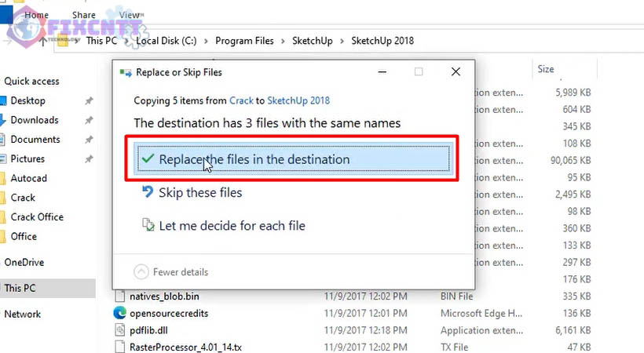The height and width of the screenshot is (353, 644).
Task: Click the Desktop folder icon in sidebar
Action: pyautogui.click(x=3, y=100)
